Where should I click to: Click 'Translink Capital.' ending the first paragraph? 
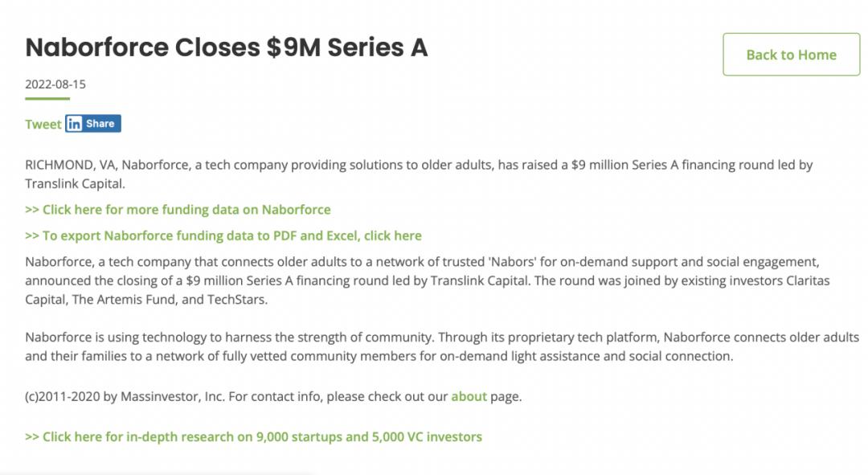click(x=75, y=183)
